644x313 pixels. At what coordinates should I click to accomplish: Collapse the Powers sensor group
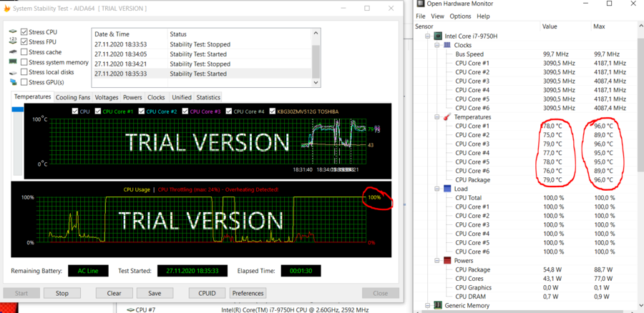click(x=437, y=261)
